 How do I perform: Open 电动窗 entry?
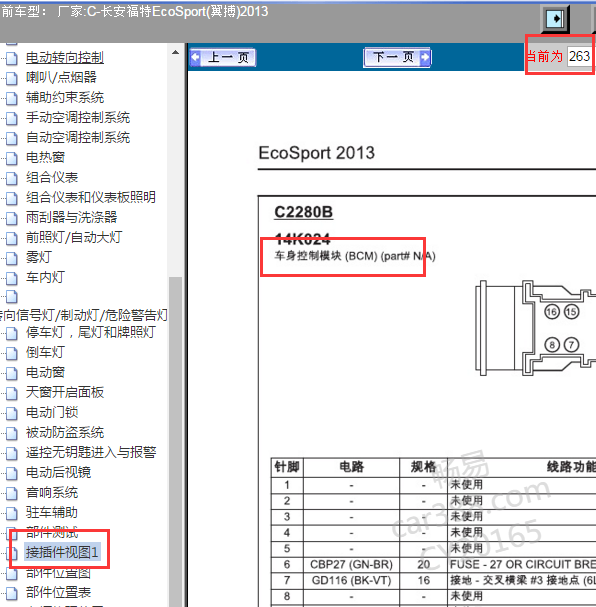tap(45, 372)
